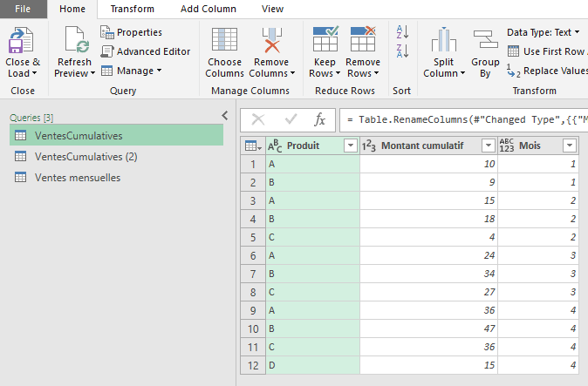
Task: Collapse the Queries pane
Action: (224, 115)
